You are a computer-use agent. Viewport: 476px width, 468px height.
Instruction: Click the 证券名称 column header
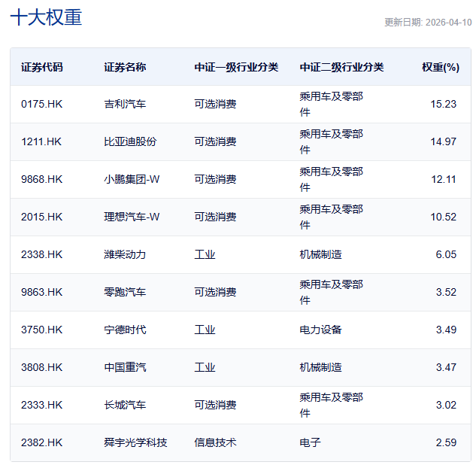(125, 67)
